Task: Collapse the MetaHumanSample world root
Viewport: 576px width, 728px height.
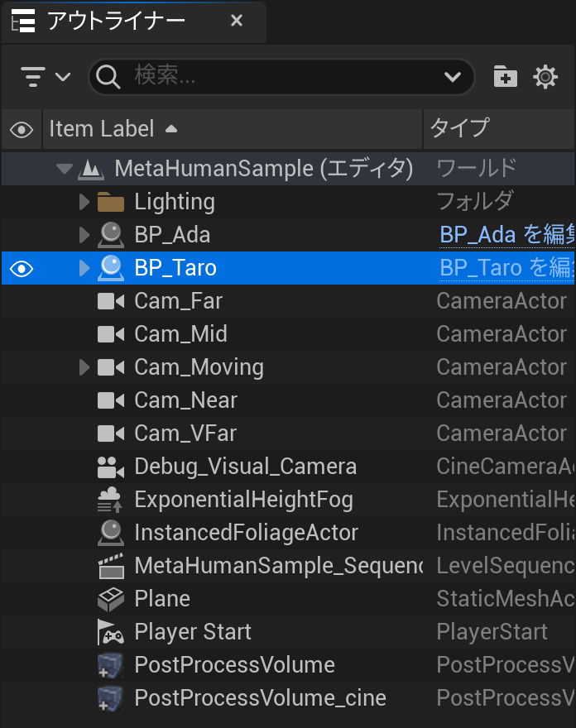Action: pos(64,169)
